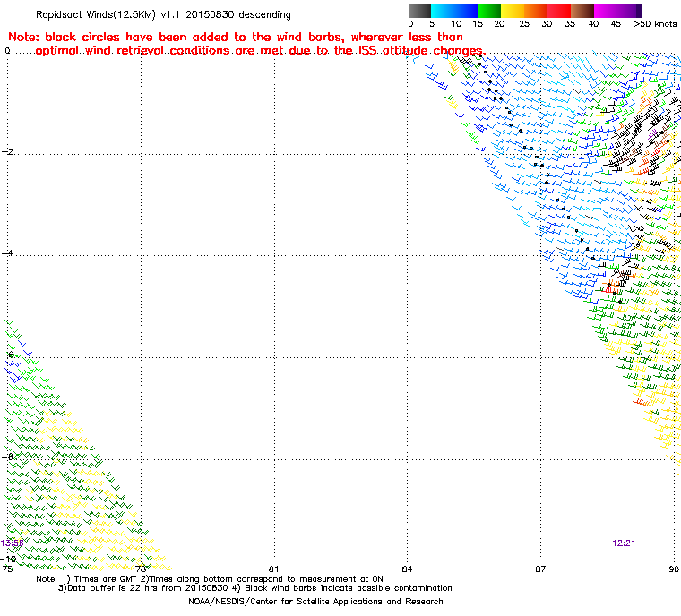
Task: Click the legend tick label '35'
Action: 570,24
